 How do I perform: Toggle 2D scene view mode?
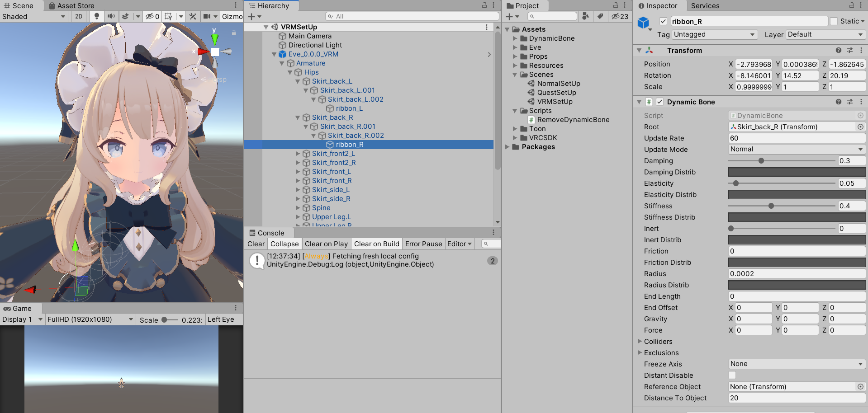[79, 16]
